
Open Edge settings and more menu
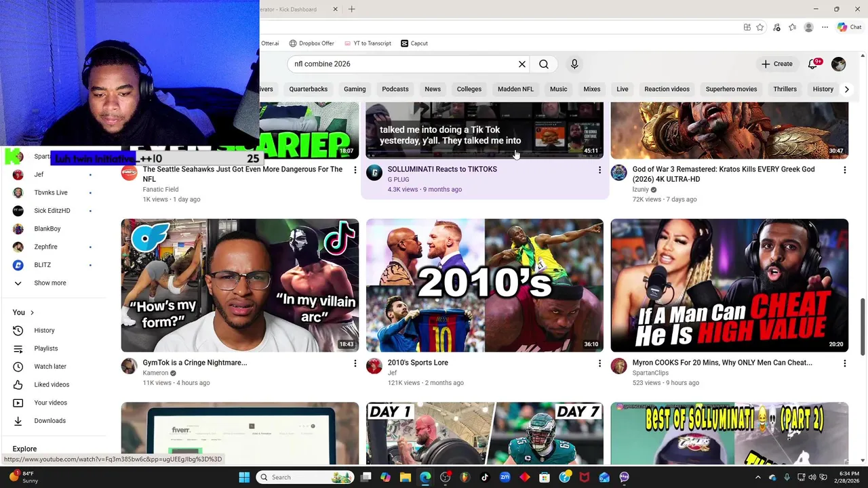825,27
